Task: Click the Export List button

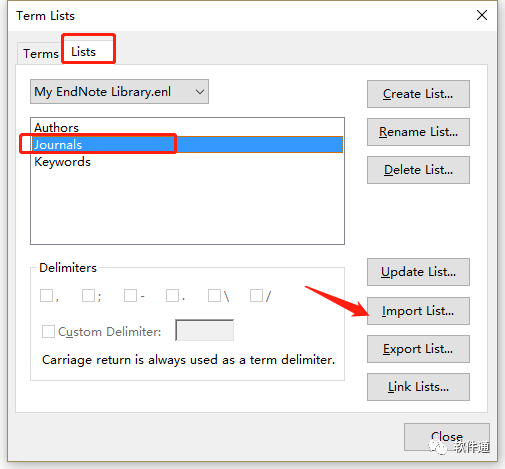Action: click(x=418, y=349)
